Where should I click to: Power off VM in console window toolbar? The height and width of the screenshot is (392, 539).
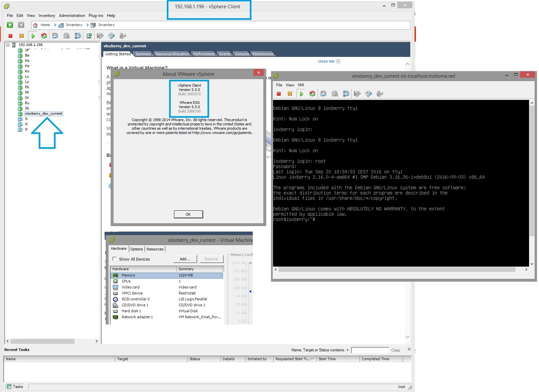click(x=279, y=94)
